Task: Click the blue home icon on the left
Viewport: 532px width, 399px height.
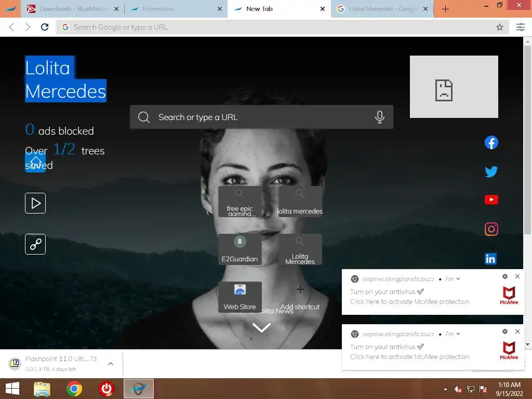Action: coord(35,162)
